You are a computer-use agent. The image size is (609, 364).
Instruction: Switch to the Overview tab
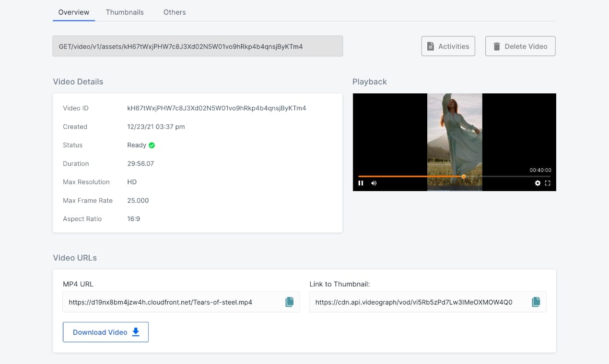(x=74, y=12)
